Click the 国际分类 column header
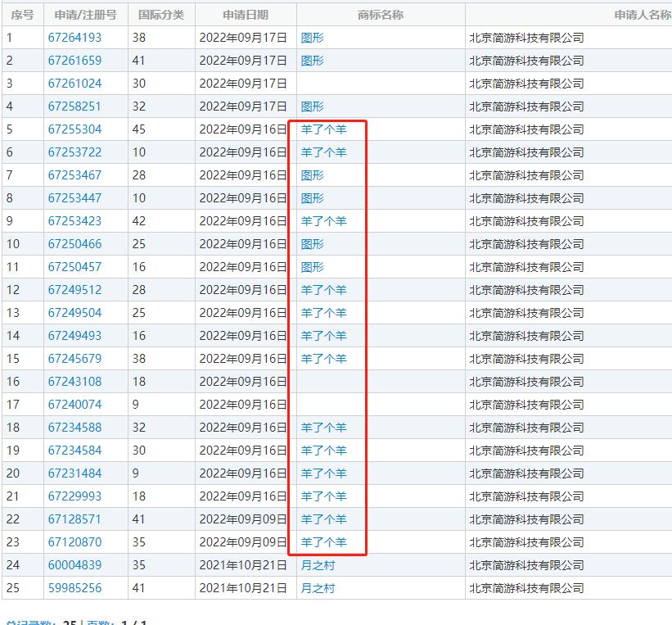 point(161,15)
